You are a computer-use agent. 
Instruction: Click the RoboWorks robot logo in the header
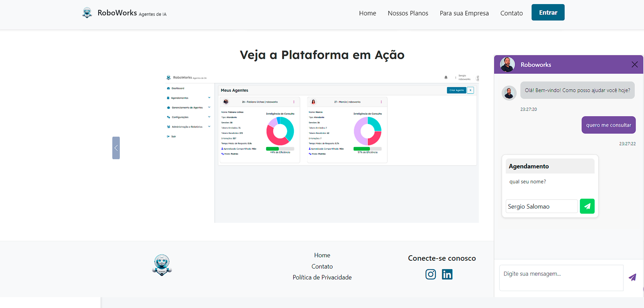pyautogui.click(x=87, y=13)
